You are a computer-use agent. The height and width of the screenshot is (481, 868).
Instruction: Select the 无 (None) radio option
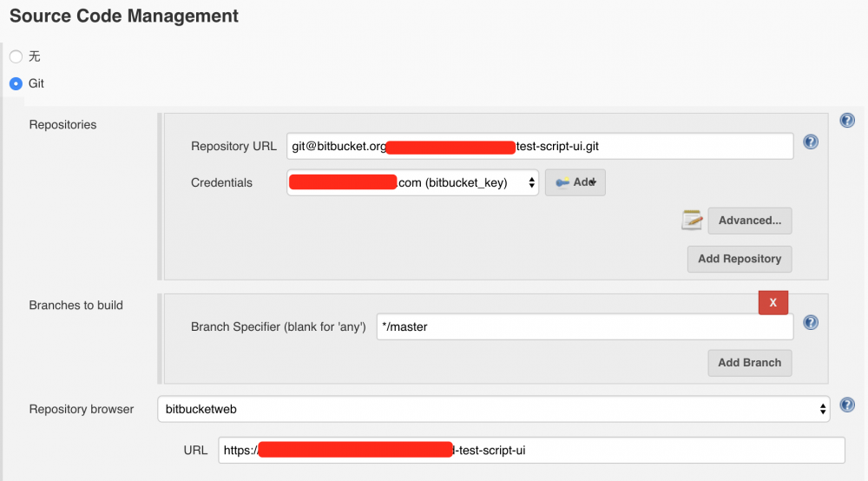tap(16, 56)
